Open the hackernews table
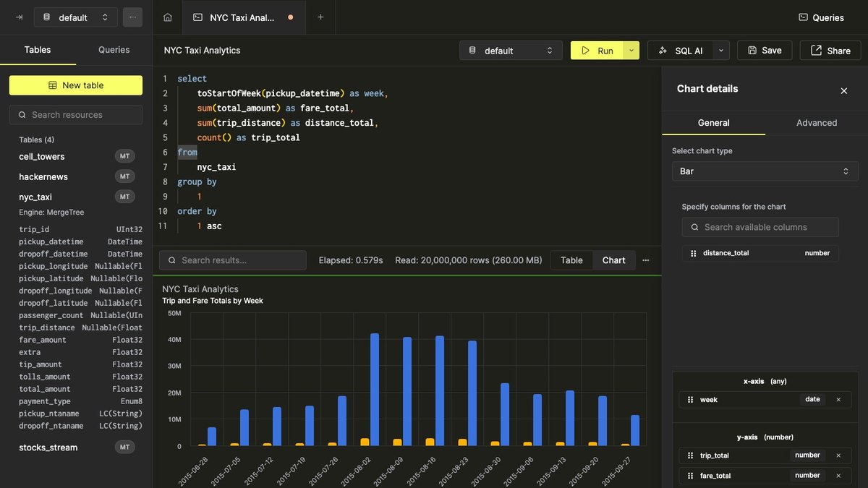868x488 pixels. (43, 176)
